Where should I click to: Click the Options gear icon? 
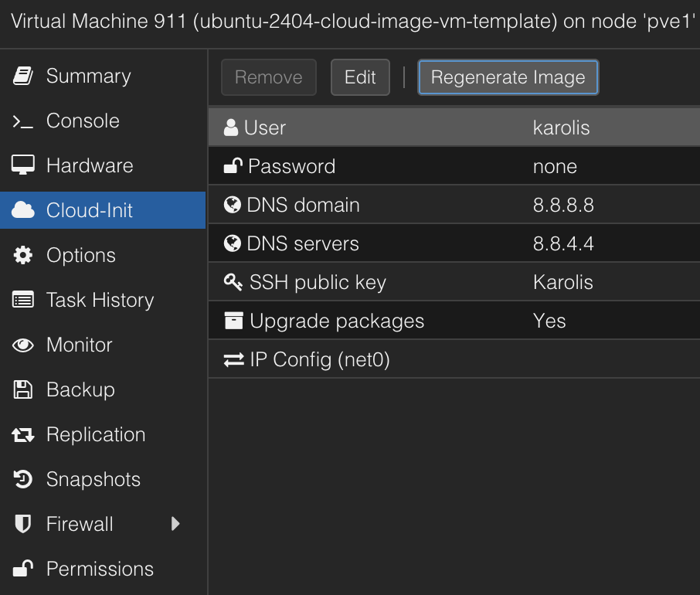point(23,256)
